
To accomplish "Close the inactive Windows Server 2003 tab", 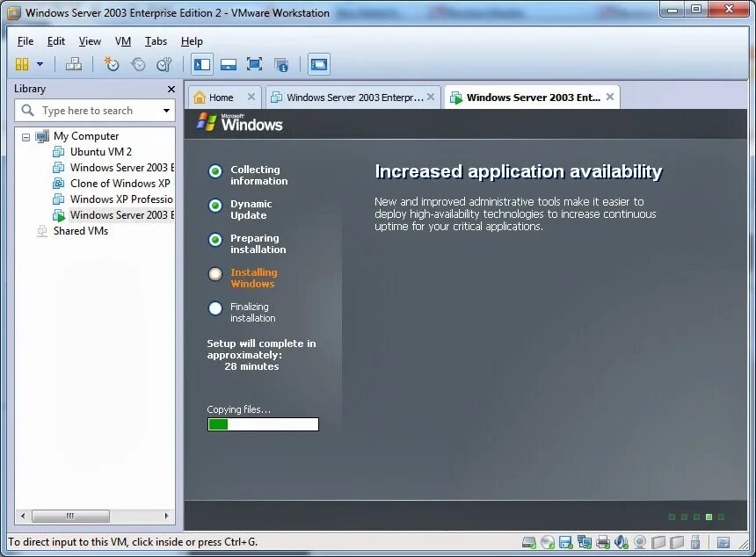I will click(x=431, y=97).
